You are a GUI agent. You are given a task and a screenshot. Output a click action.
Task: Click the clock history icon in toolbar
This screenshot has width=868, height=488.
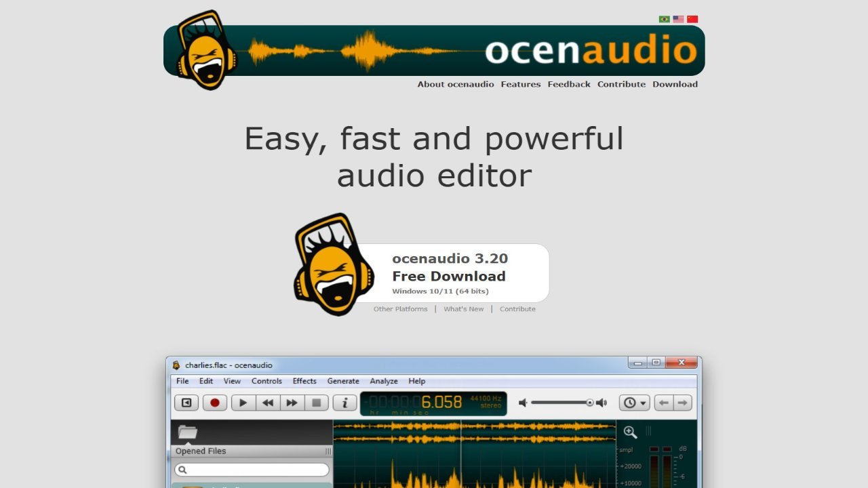[x=630, y=403]
